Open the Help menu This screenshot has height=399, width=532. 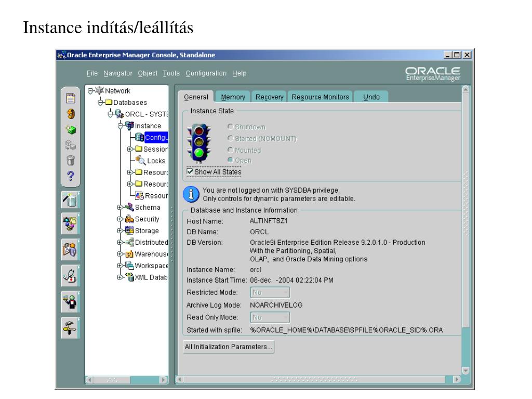coord(239,73)
